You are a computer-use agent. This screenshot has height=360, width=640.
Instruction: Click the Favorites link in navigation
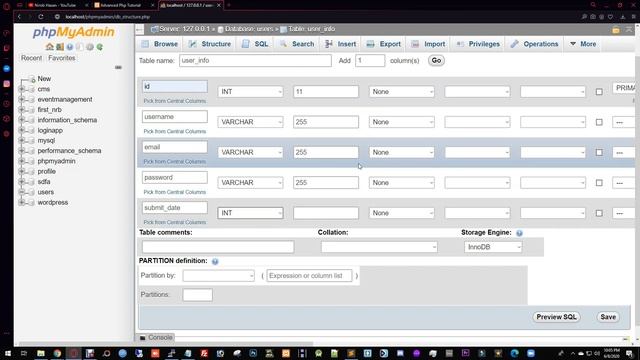tap(62, 58)
